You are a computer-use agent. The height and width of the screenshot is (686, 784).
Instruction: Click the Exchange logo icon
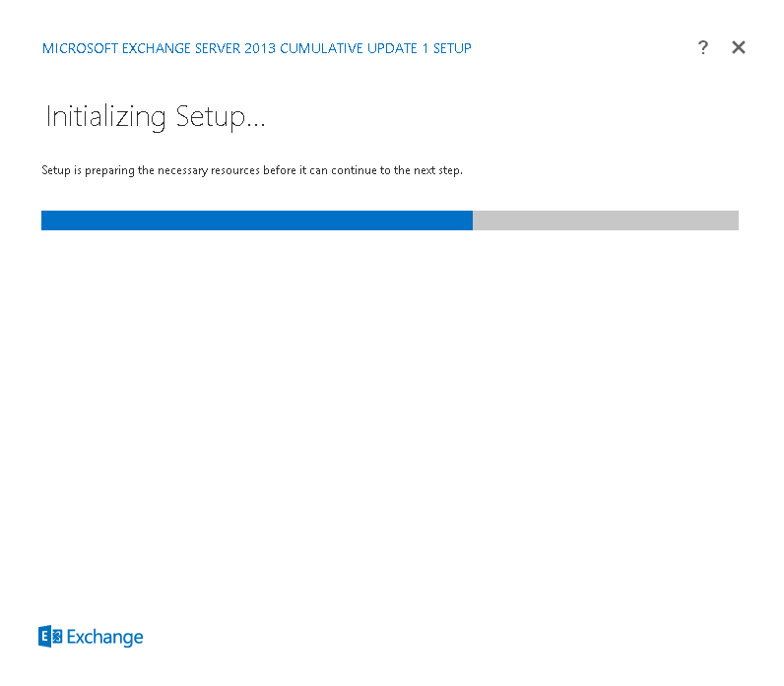pos(50,636)
